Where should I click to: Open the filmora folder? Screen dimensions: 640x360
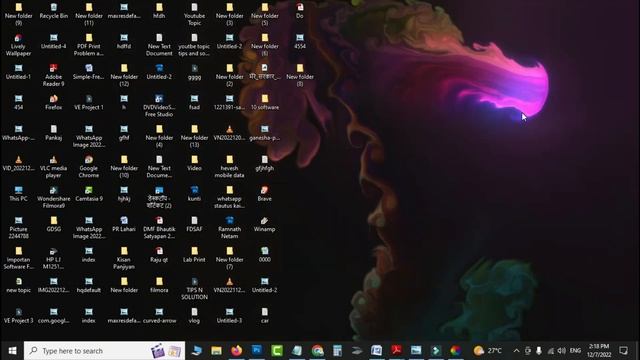click(x=159, y=285)
